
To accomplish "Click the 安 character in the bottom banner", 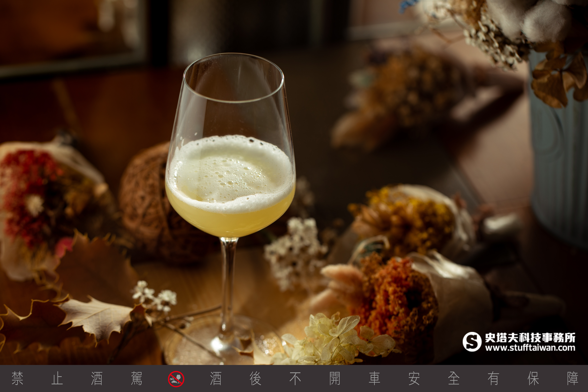I will coord(414,378).
